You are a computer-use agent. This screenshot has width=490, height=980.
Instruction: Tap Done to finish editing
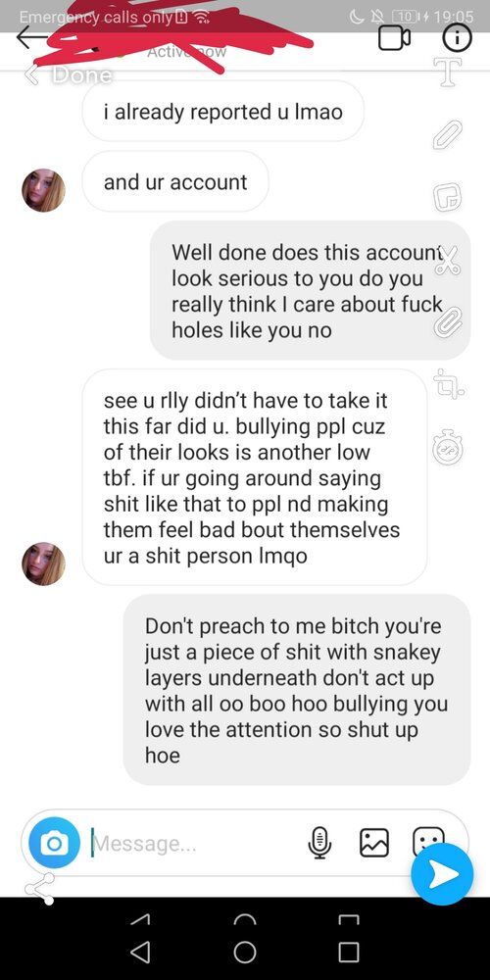(x=70, y=75)
